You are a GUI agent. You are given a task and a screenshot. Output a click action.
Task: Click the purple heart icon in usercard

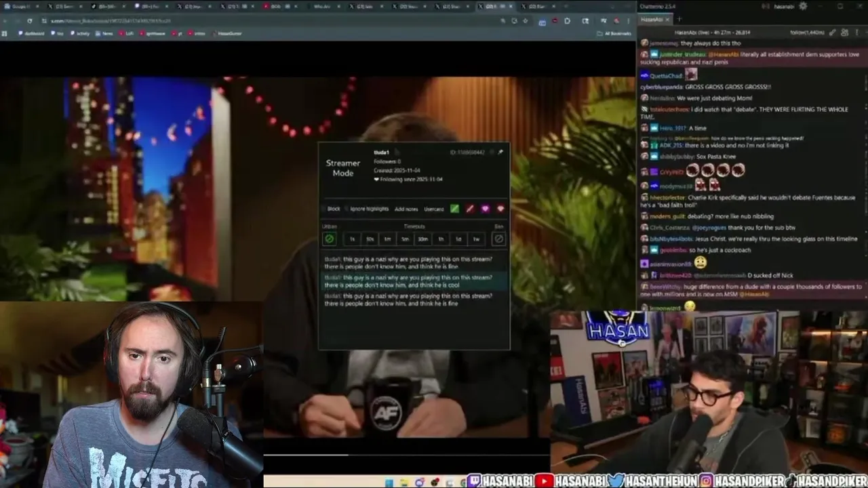(485, 209)
